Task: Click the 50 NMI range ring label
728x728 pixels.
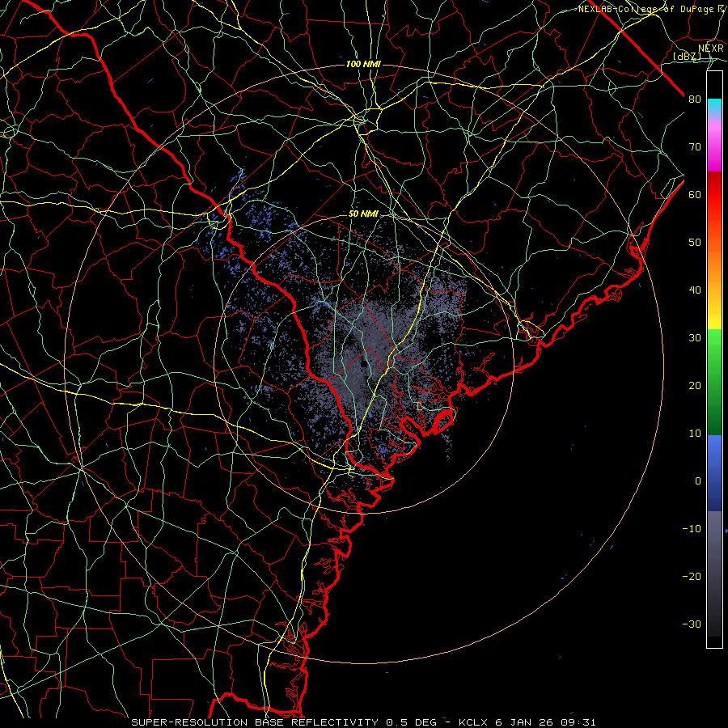Action: pyautogui.click(x=363, y=214)
